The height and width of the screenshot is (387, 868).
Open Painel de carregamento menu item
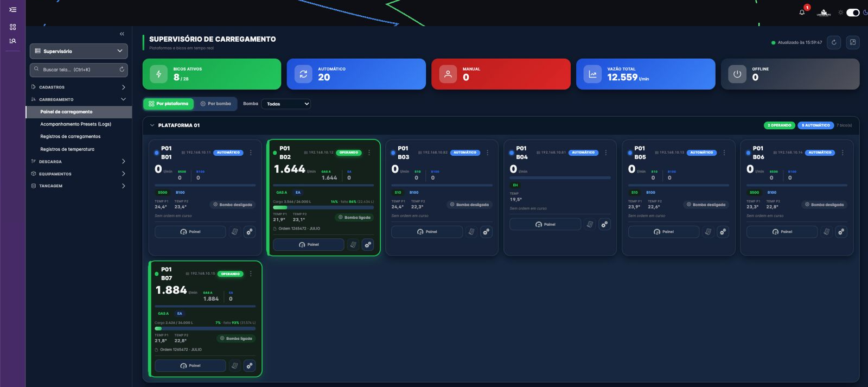(79, 112)
